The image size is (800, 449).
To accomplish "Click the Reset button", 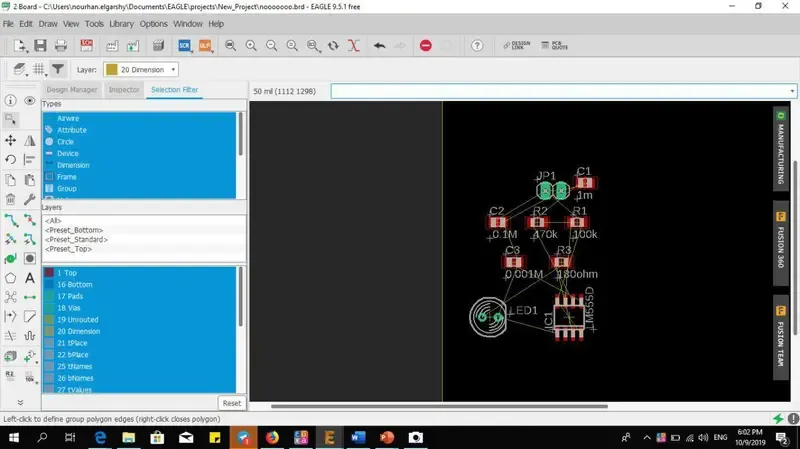I will tap(231, 403).
